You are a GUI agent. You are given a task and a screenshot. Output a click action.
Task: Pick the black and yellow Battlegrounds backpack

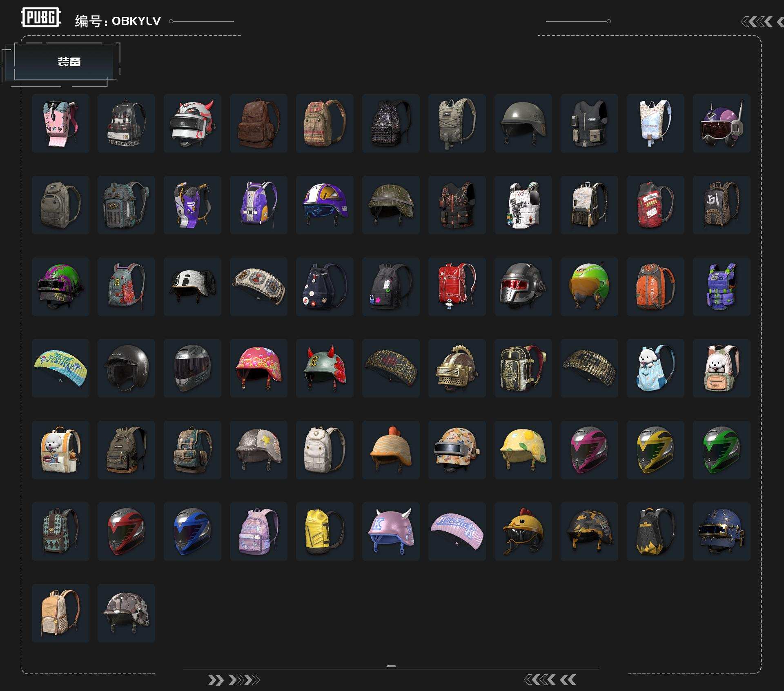[x=655, y=531]
